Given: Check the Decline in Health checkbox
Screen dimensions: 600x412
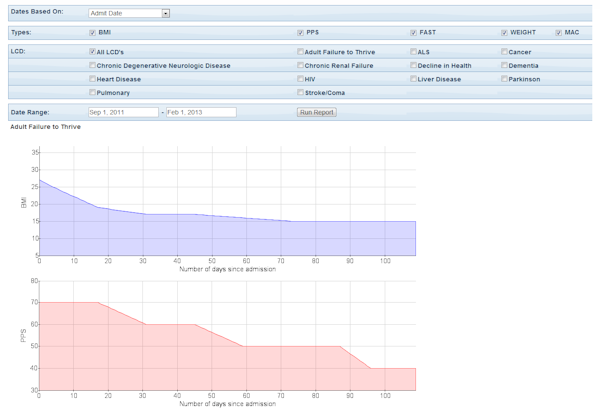Looking at the screenshot, I should tap(413, 65).
